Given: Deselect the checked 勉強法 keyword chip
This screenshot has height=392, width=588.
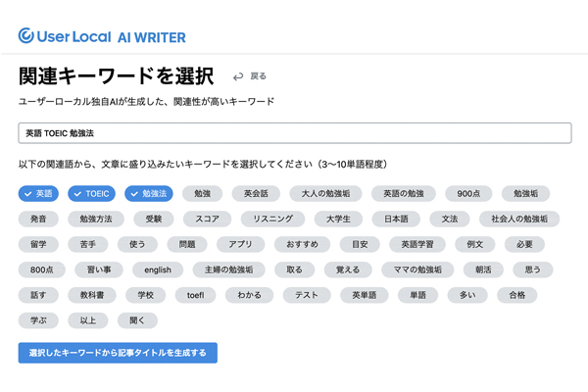Looking at the screenshot, I should pos(149,193).
